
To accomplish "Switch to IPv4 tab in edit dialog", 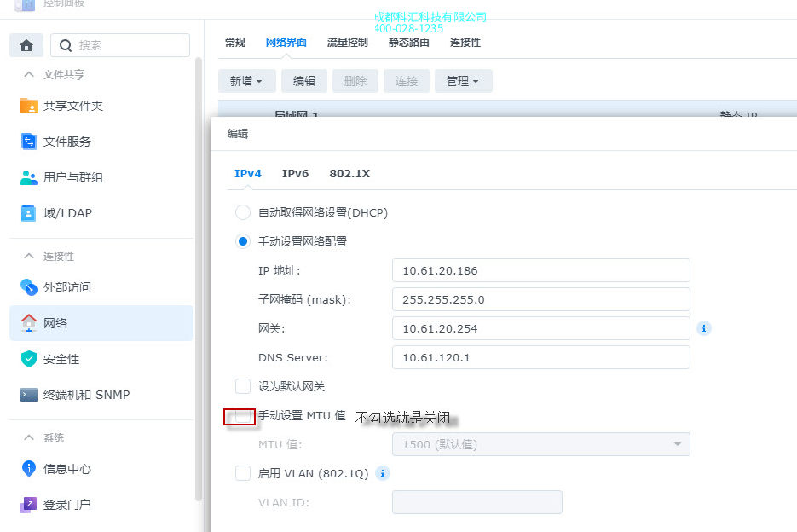I will (x=247, y=173).
